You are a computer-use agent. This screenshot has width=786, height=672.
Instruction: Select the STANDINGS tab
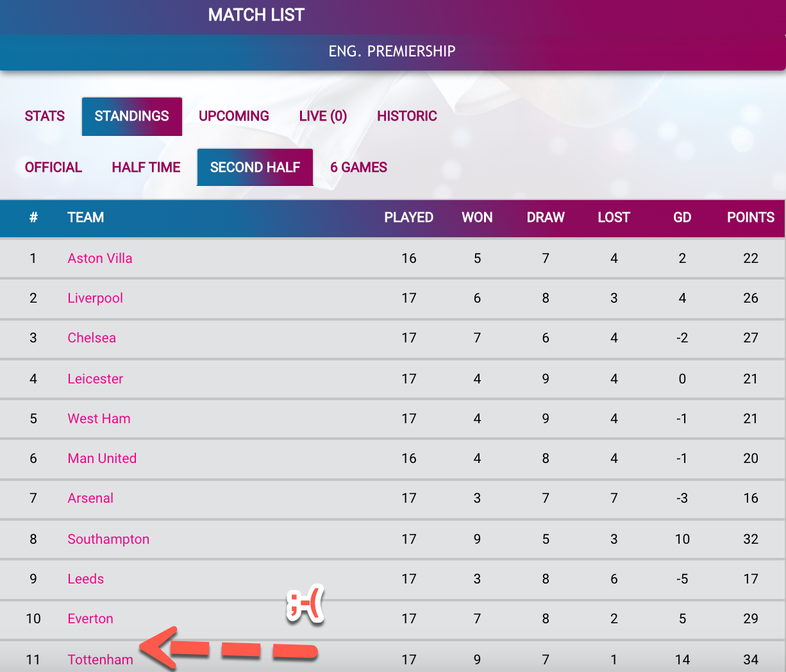click(132, 116)
